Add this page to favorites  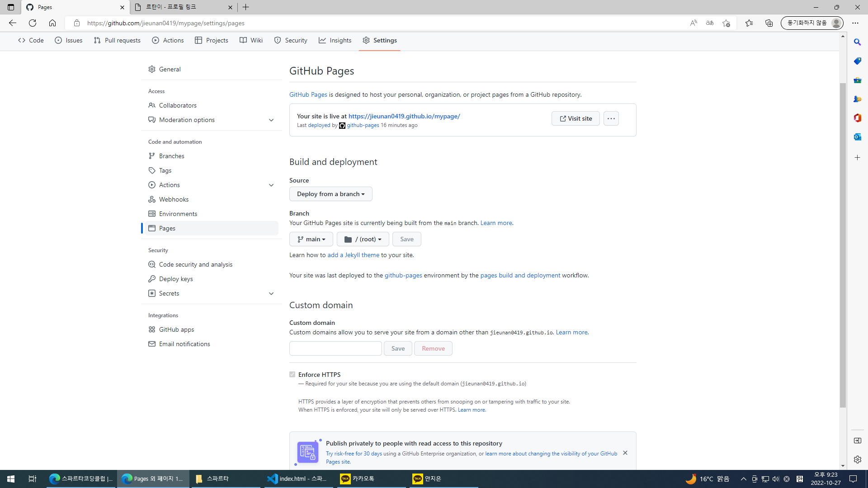click(x=726, y=23)
